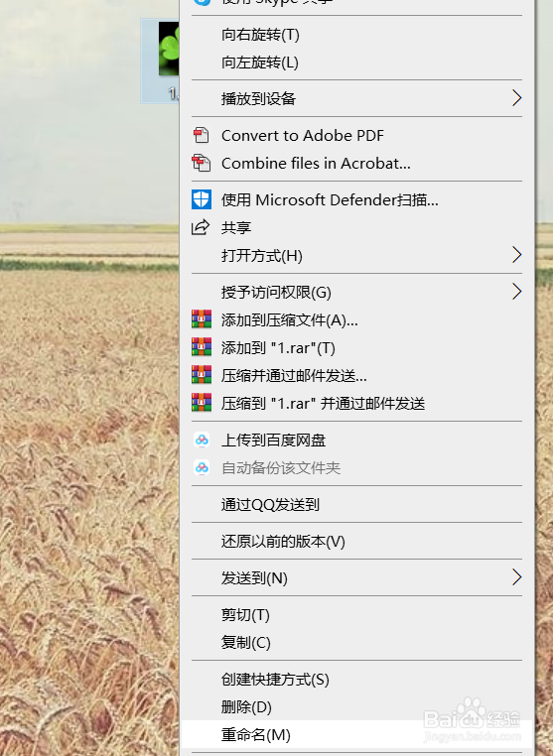The width and height of the screenshot is (553, 756).
Task: Select 复制(C) to copy the file
Action: 357,642
